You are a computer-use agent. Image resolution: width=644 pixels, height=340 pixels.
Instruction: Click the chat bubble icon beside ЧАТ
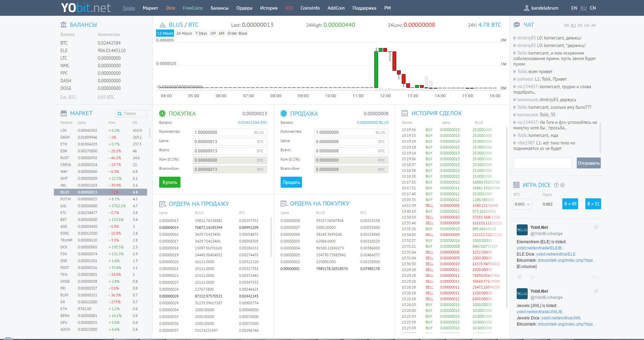coord(517,25)
